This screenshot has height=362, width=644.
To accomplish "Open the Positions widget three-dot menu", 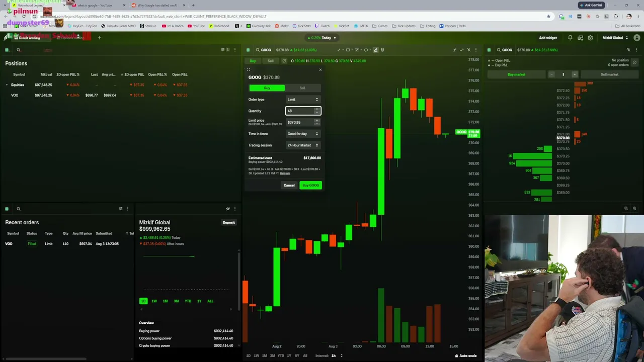I will (x=234, y=50).
